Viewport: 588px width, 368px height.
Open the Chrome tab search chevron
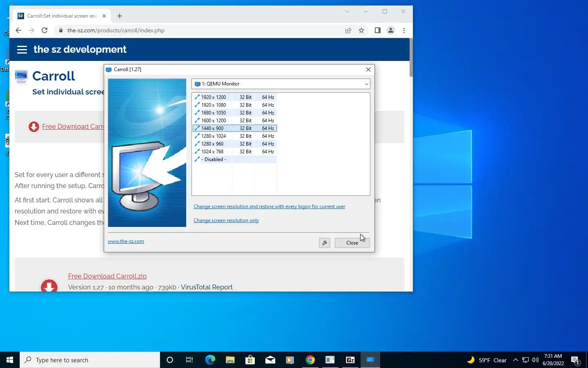point(347,11)
